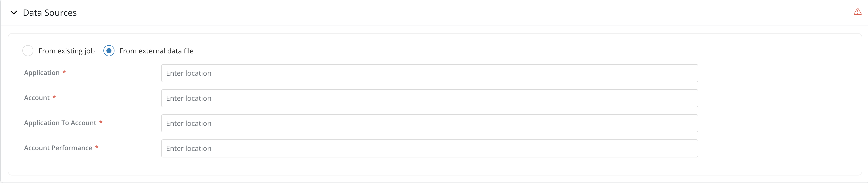Click the required asterisk beside Account
The width and height of the screenshot is (868, 183).
click(54, 97)
